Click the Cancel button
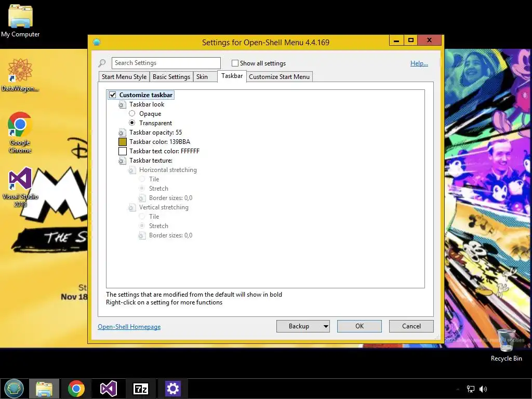This screenshot has width=532, height=399. tap(411, 326)
